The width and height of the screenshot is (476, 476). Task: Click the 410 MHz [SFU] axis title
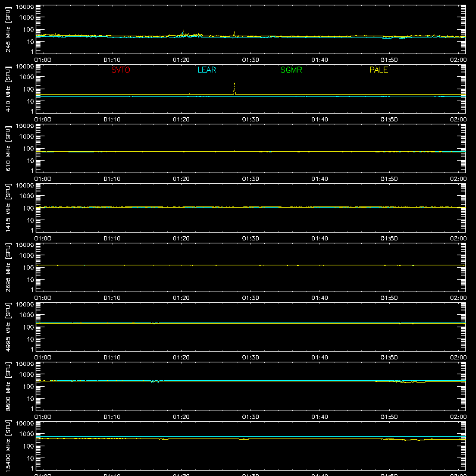8,89
